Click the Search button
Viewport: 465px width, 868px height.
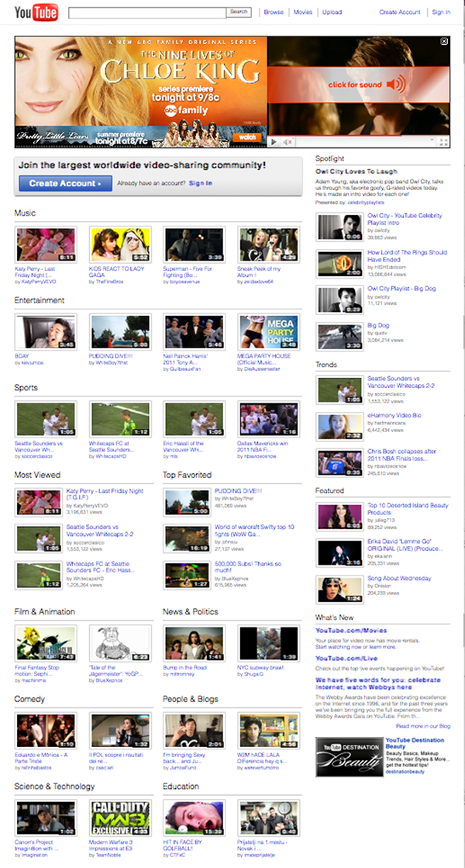tap(239, 12)
